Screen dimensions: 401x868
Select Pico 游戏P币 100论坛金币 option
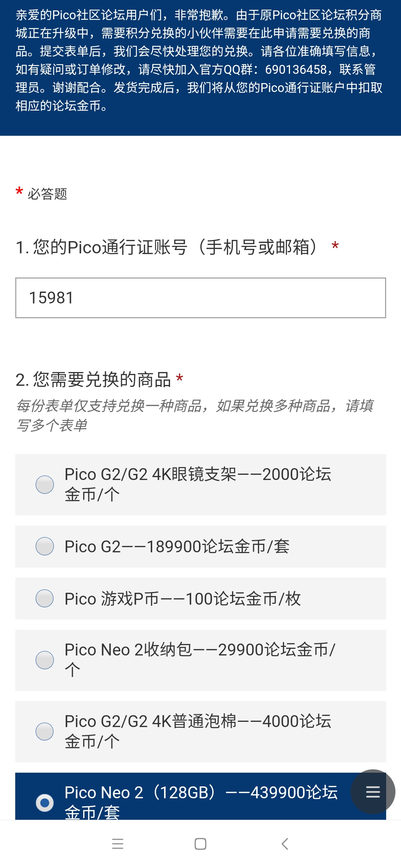click(x=45, y=598)
